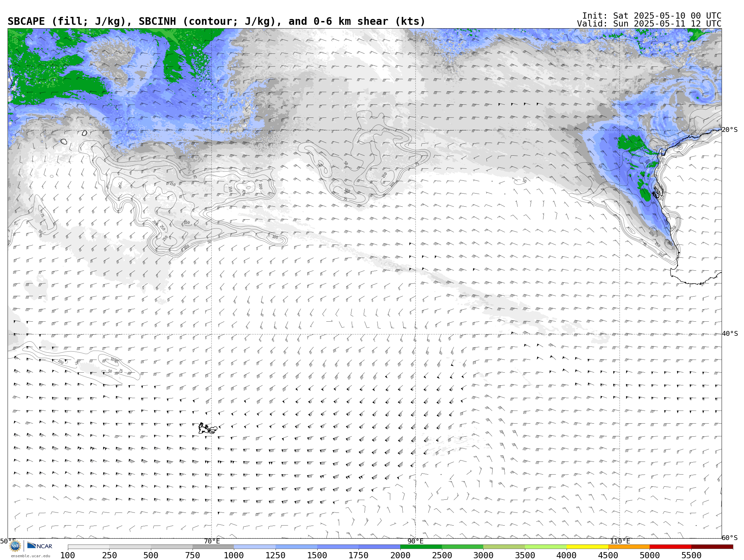Pick the 250–500 gray colorbar swatch
Viewport: 744px width, 560px height.
click(130, 547)
